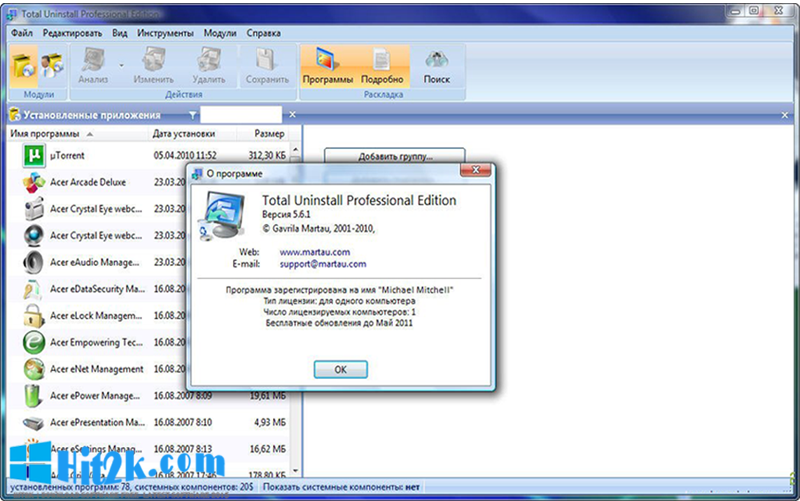Focus the program filter text field
The image size is (800, 501).
[x=241, y=115]
